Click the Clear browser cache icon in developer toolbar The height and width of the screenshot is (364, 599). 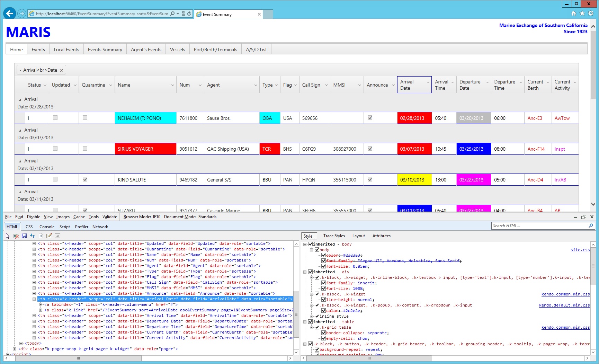coord(16,236)
